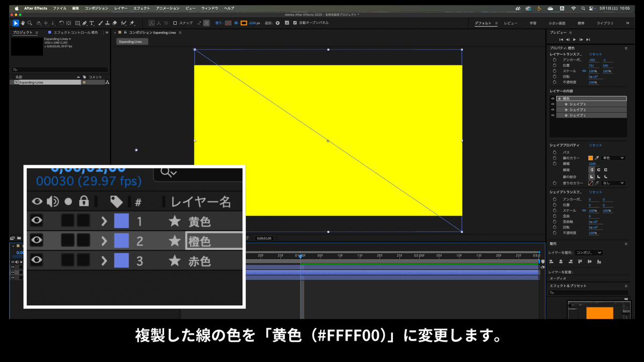Open the エフェクト&プリセット panel menu

(626, 286)
